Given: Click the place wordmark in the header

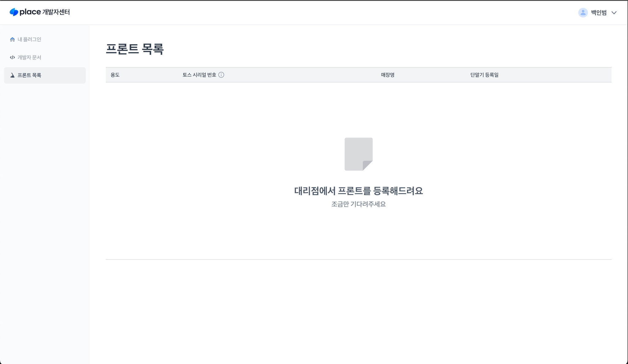Looking at the screenshot, I should coord(30,12).
